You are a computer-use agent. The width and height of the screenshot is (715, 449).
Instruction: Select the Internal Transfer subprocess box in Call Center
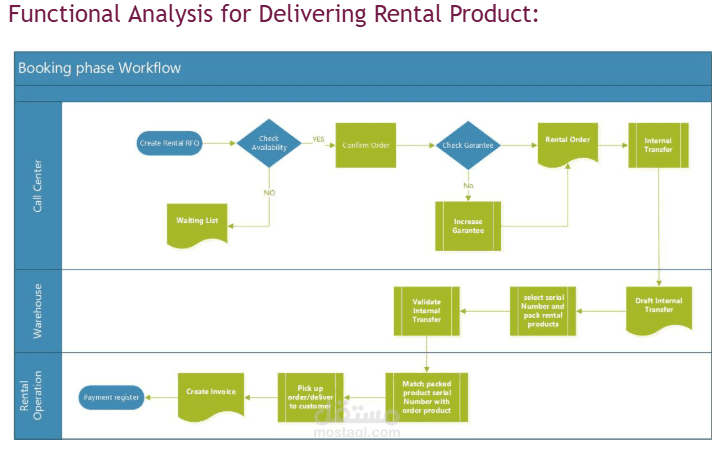[x=658, y=145]
